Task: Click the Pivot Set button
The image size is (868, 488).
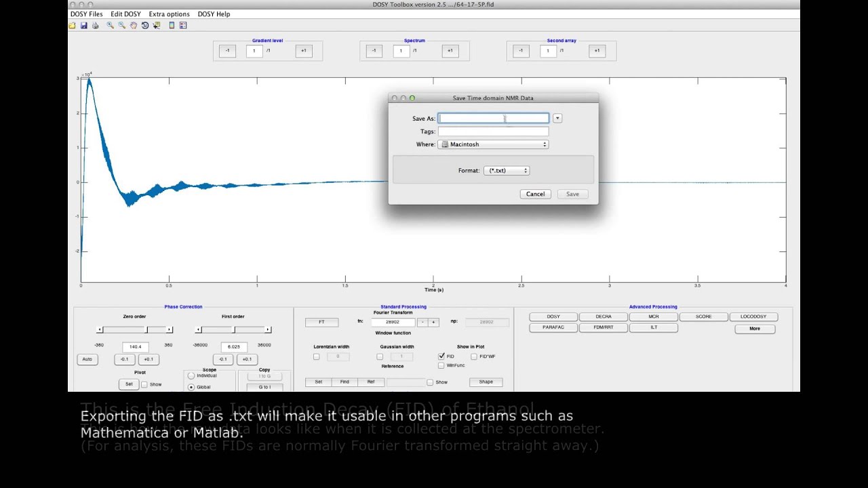Action: coord(129,384)
